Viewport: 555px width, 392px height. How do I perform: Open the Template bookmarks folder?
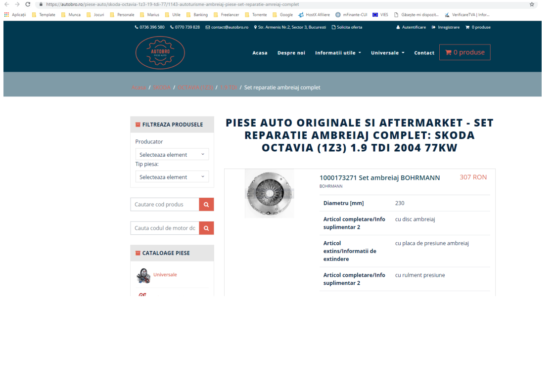pyautogui.click(x=44, y=15)
